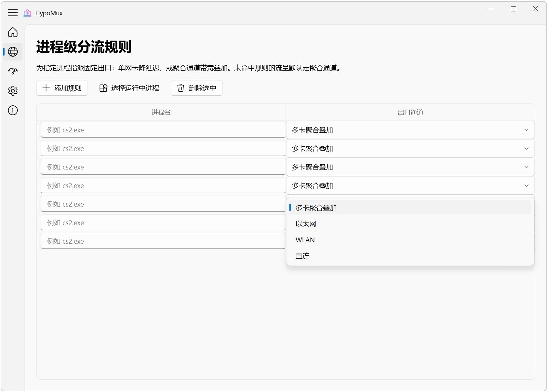Choose WLAN in the open option list
This screenshot has width=548, height=392.
410,240
